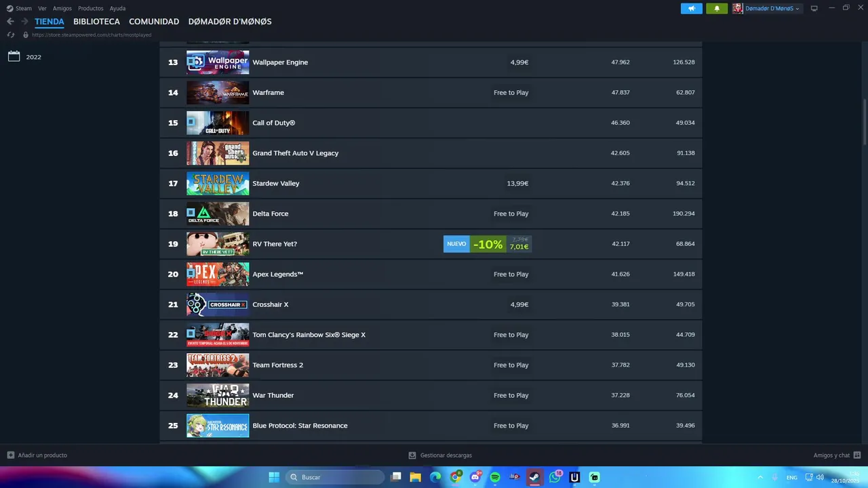Click the page vertical scrollbar
Screen dimensions: 868x488
tap(865, 122)
